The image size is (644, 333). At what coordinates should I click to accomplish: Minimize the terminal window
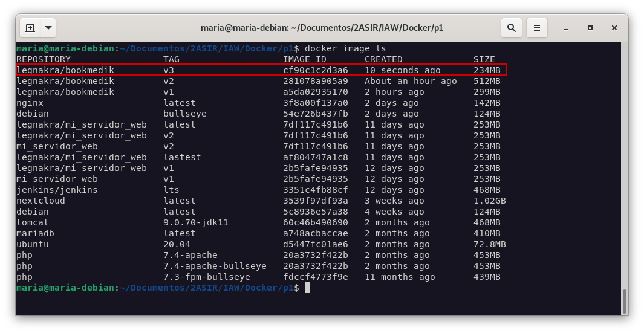pos(566,28)
